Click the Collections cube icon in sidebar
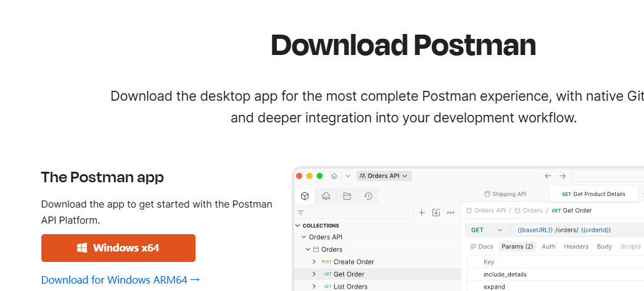The height and width of the screenshot is (291, 644). pos(305,196)
